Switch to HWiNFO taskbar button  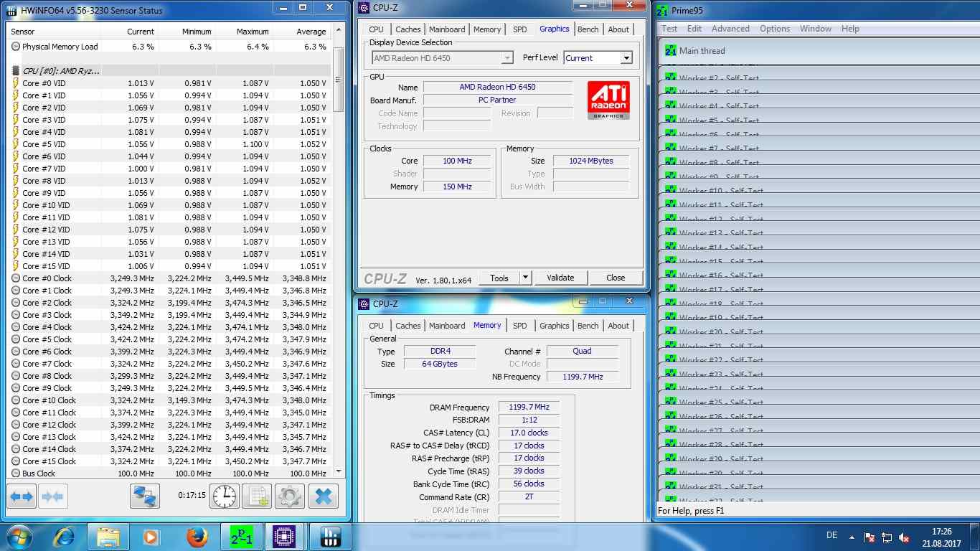(x=330, y=536)
